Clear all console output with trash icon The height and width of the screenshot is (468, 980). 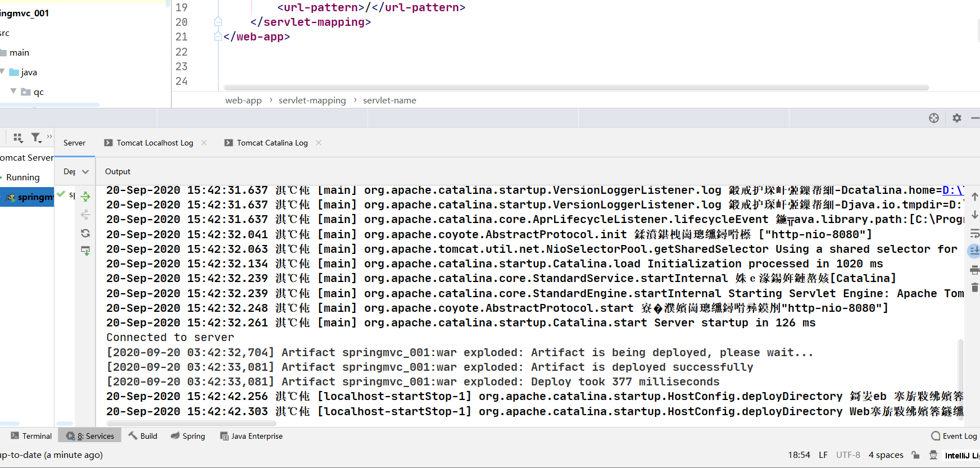coord(974,288)
